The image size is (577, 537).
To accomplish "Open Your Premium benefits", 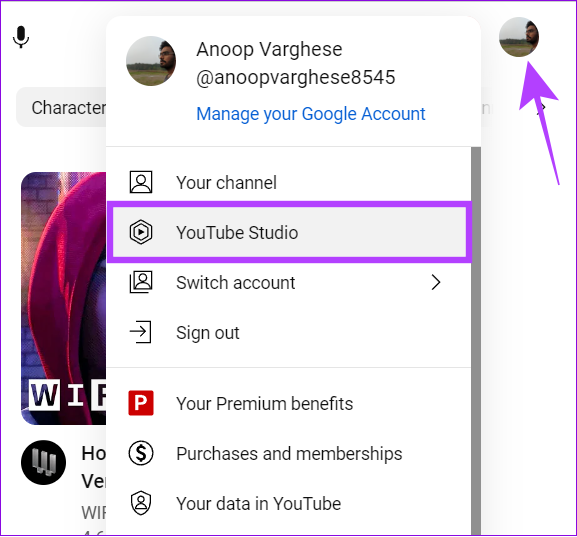I will coord(288,403).
